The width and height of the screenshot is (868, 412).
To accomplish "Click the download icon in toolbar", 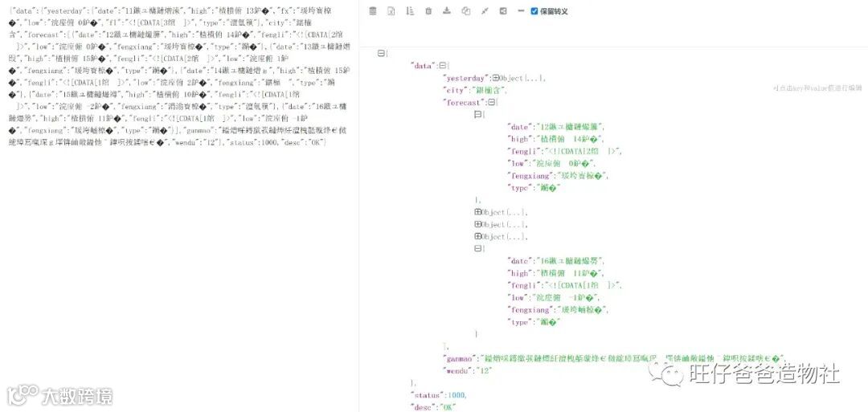I will click(447, 11).
